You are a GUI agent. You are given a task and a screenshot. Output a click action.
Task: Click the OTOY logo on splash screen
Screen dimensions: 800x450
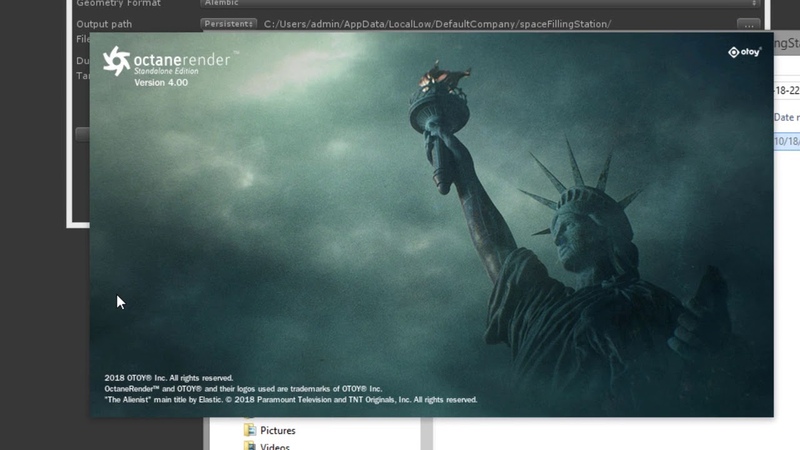(x=744, y=52)
